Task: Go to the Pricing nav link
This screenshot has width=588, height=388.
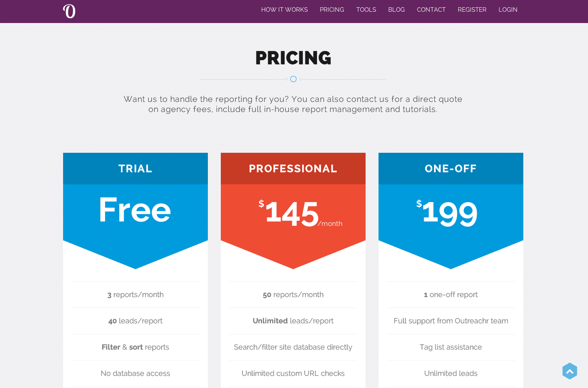Action: click(x=332, y=10)
